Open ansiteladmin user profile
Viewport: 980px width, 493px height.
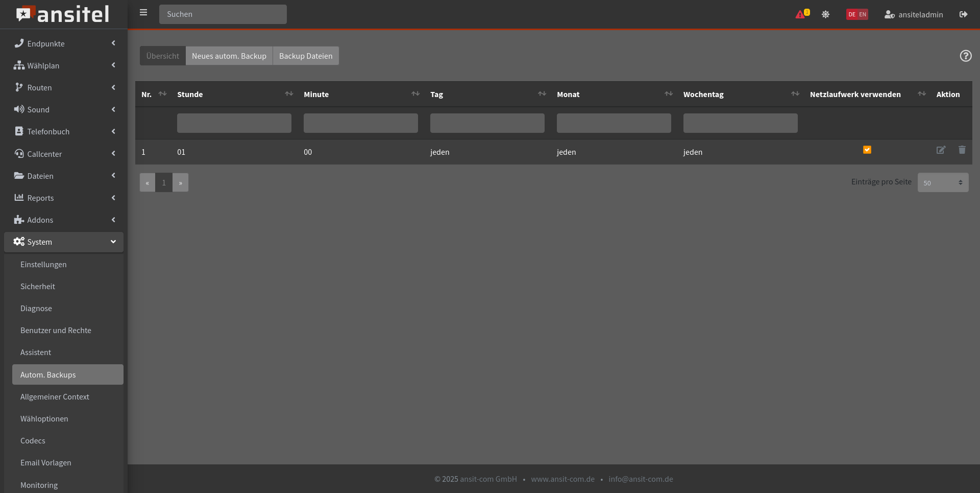914,14
